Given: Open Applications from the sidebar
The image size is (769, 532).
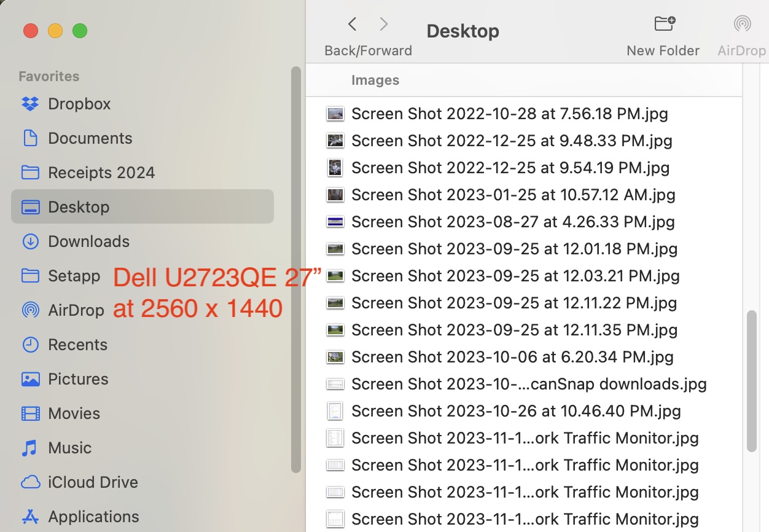Looking at the screenshot, I should pyautogui.click(x=93, y=517).
